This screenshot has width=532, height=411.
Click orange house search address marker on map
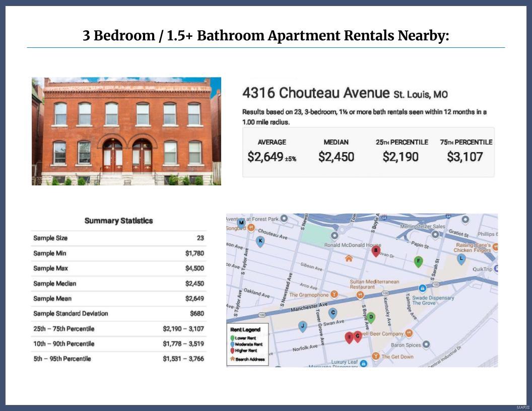[349, 258]
